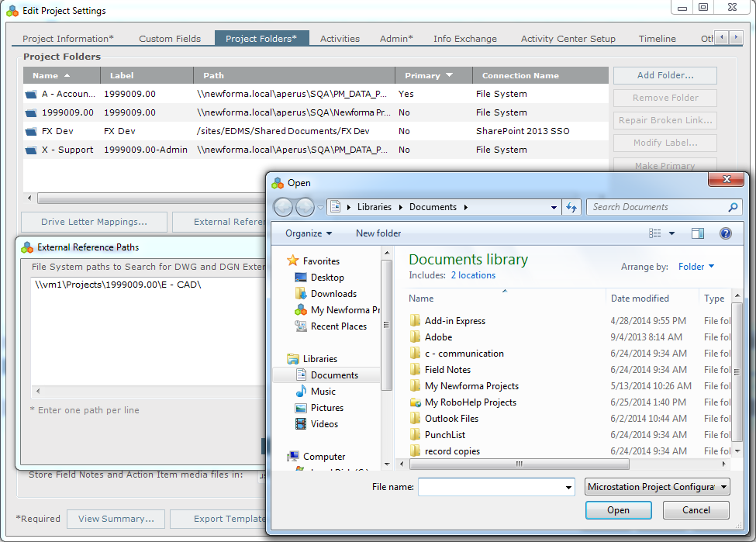Screen dimensions: 756x542
Task: Click the Open button in file dialog
Action: [x=619, y=510]
